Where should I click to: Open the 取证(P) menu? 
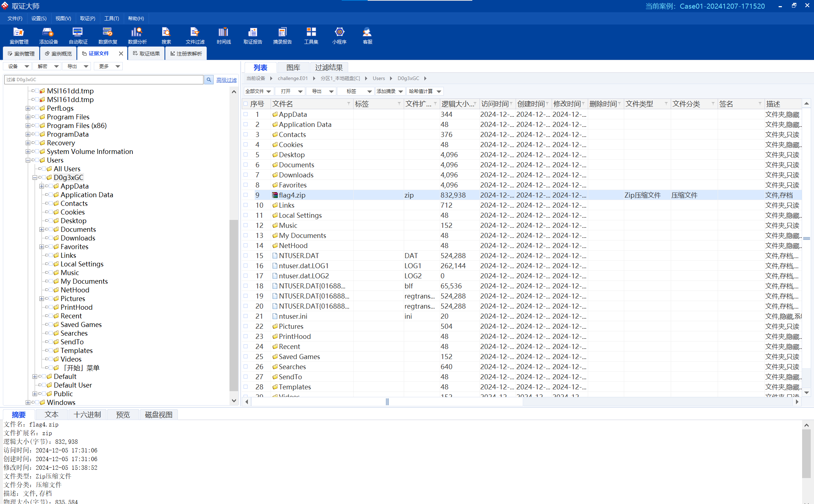pyautogui.click(x=88, y=18)
